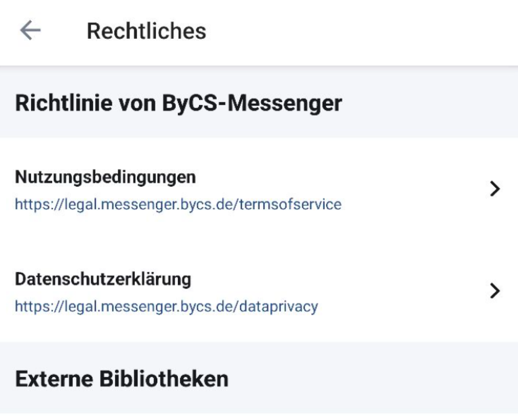This screenshot has height=420, width=518.
Task: Open the dataprivacy URL link
Action: pyautogui.click(x=166, y=306)
